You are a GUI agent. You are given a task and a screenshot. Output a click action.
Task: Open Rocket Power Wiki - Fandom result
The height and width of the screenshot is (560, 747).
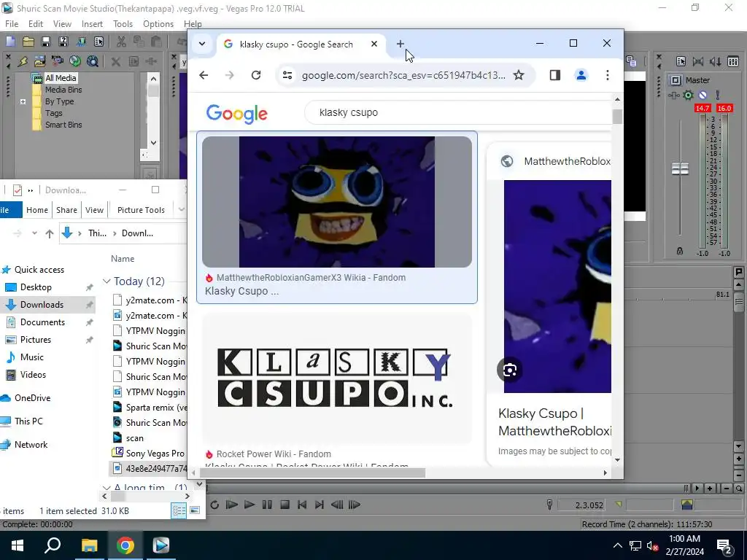(274, 454)
